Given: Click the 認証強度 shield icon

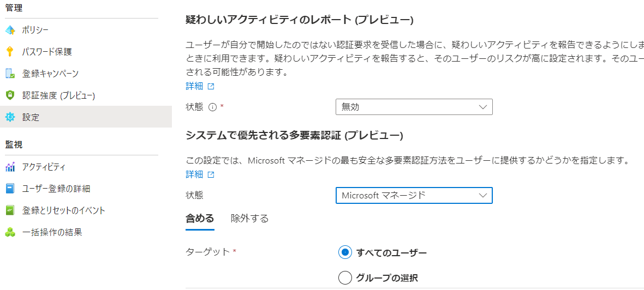Looking at the screenshot, I should (x=10, y=95).
